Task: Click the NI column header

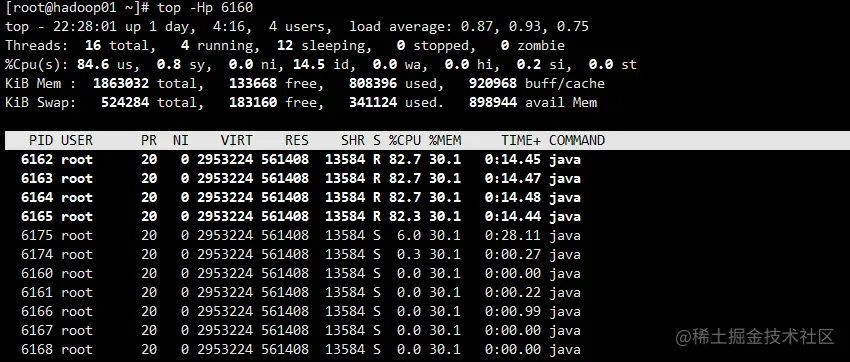Action: coord(181,140)
